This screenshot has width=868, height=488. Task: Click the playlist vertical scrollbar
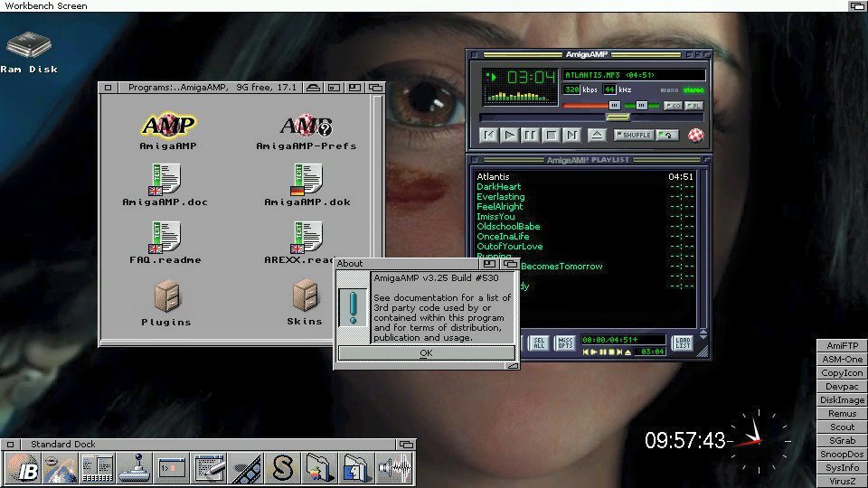point(703,249)
